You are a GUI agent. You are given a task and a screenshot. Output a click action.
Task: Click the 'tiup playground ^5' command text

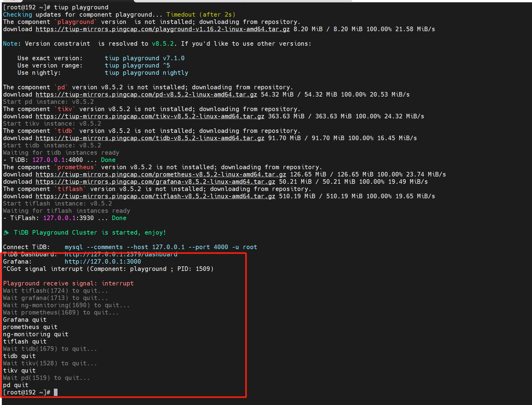[137, 65]
